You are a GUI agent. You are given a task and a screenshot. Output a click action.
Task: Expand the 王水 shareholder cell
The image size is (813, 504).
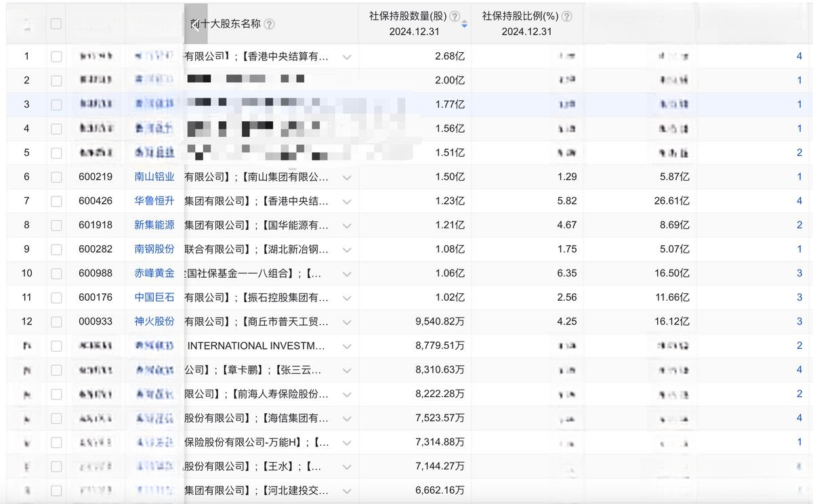click(347, 467)
